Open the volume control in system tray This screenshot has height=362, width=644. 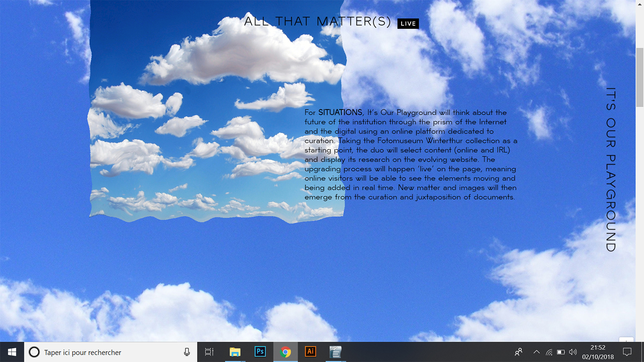click(x=573, y=352)
